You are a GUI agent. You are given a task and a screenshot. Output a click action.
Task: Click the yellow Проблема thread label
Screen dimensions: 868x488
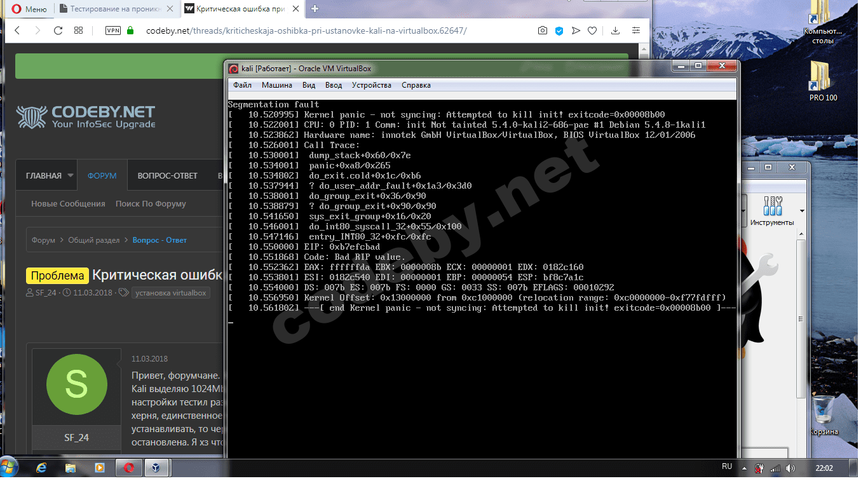(57, 275)
